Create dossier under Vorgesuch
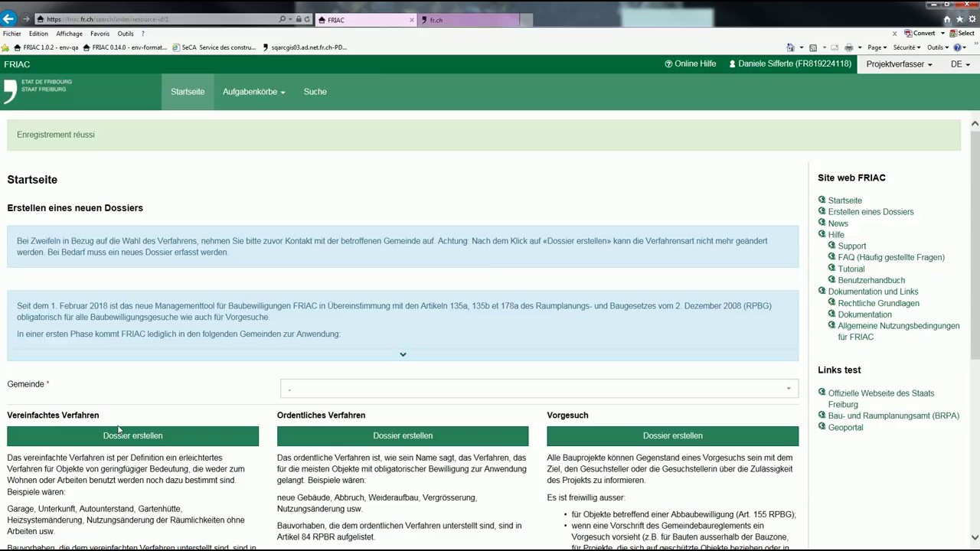 coord(672,435)
